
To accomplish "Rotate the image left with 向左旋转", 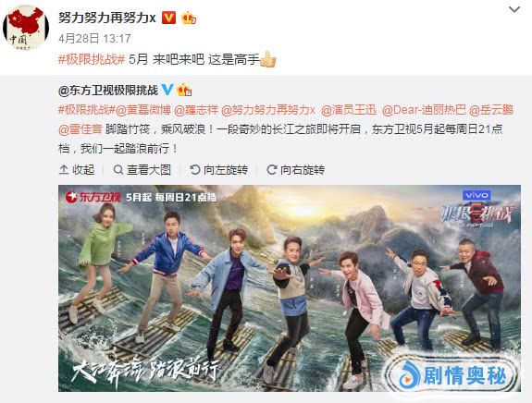I will click(219, 170).
